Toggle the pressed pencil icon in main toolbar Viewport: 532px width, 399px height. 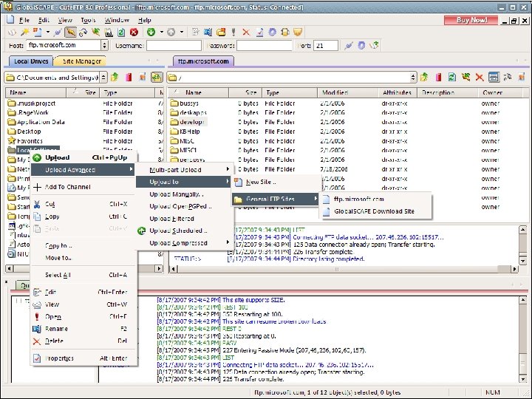pos(70,33)
